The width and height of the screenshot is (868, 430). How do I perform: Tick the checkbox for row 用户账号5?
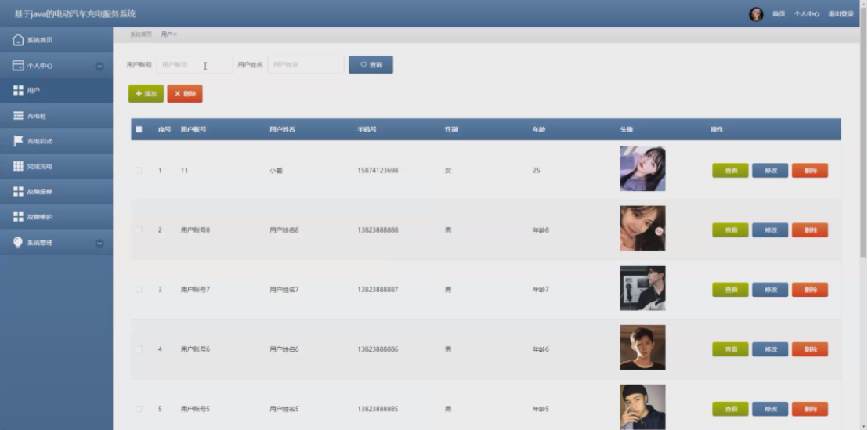point(139,409)
